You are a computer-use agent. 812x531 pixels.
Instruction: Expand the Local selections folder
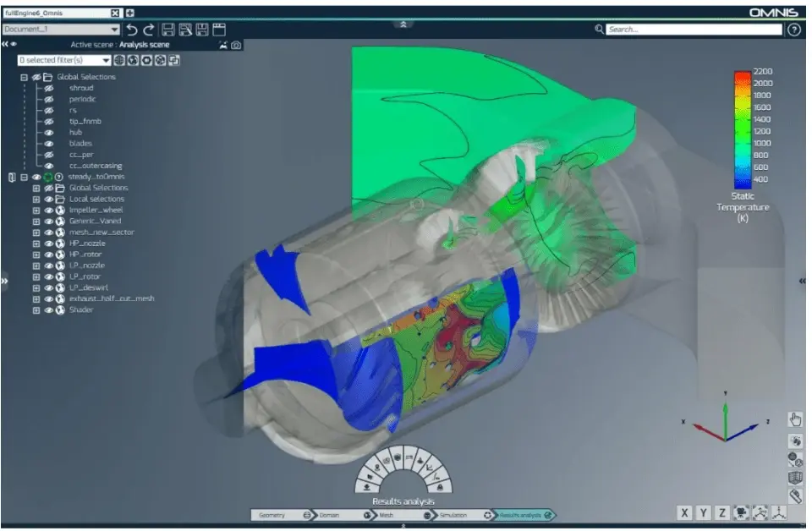click(36, 200)
